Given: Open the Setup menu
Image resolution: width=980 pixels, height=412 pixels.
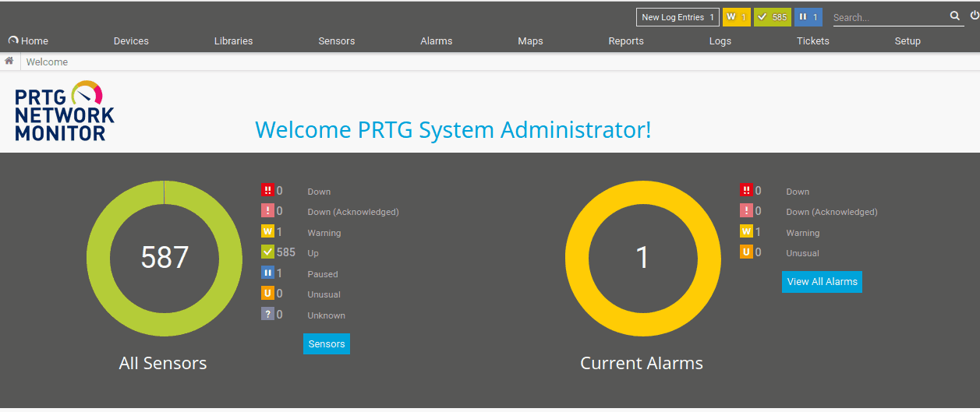Looking at the screenshot, I should [x=907, y=40].
